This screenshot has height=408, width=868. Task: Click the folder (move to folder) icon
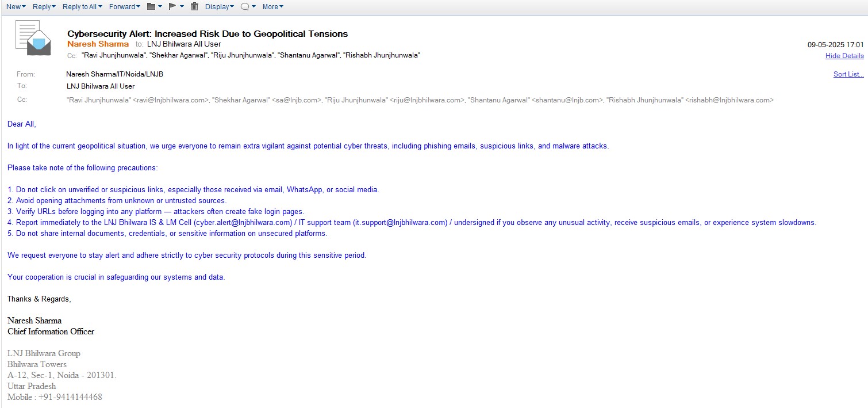pos(151,7)
